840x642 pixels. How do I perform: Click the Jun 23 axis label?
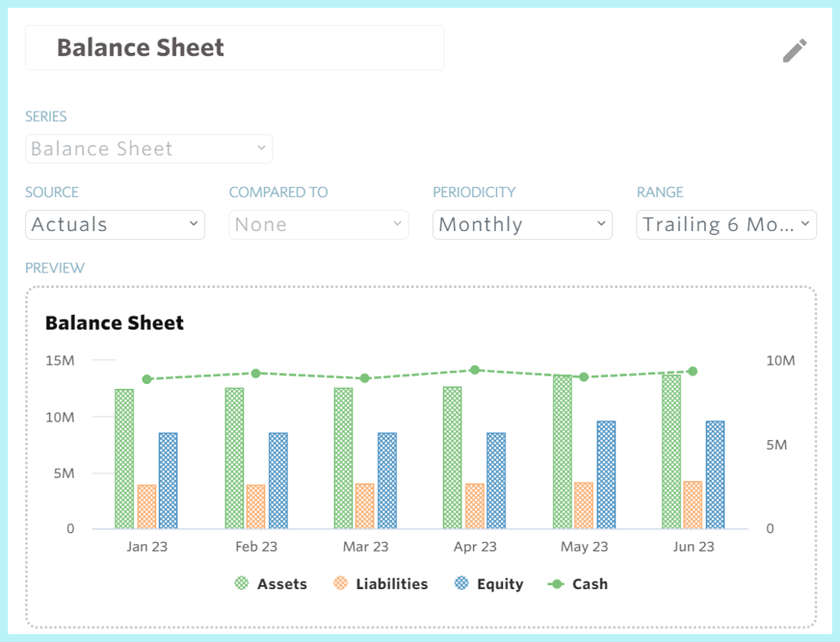(x=693, y=546)
